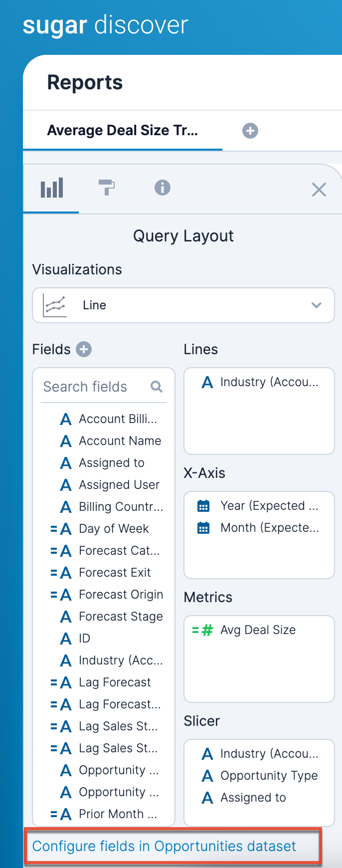This screenshot has height=868, width=342.
Task: Click the search magnifier icon in fields
Action: point(157,387)
